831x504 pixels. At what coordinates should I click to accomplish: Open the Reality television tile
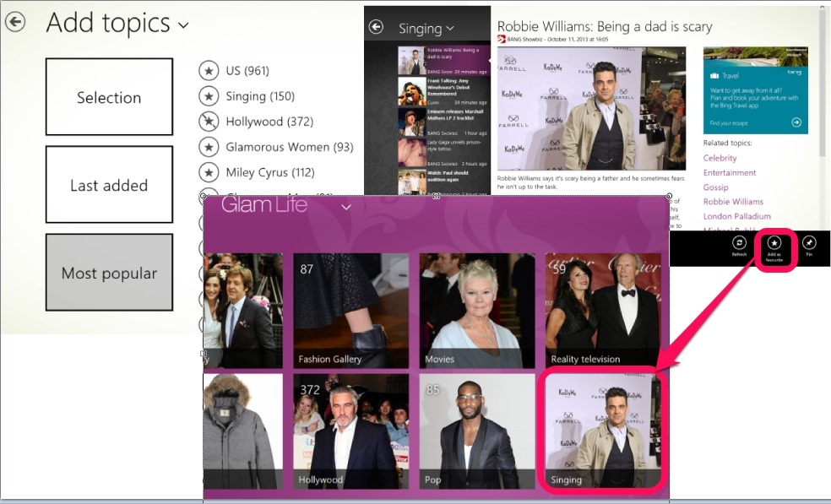[x=603, y=311]
